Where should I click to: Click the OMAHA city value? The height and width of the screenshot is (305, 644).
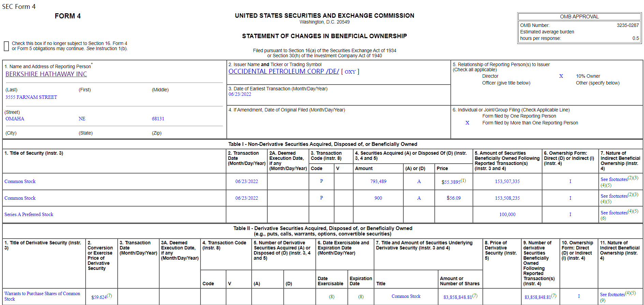point(15,119)
